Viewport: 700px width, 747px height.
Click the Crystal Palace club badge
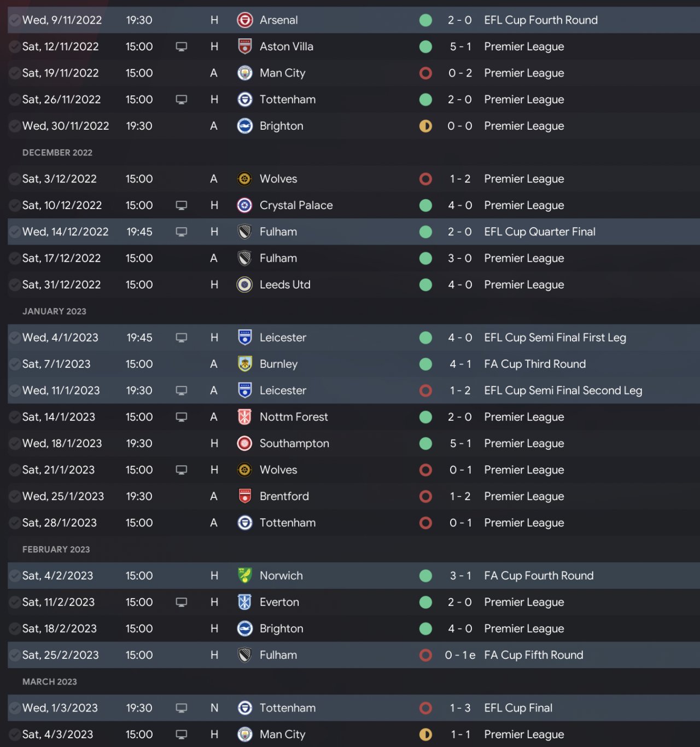point(244,205)
